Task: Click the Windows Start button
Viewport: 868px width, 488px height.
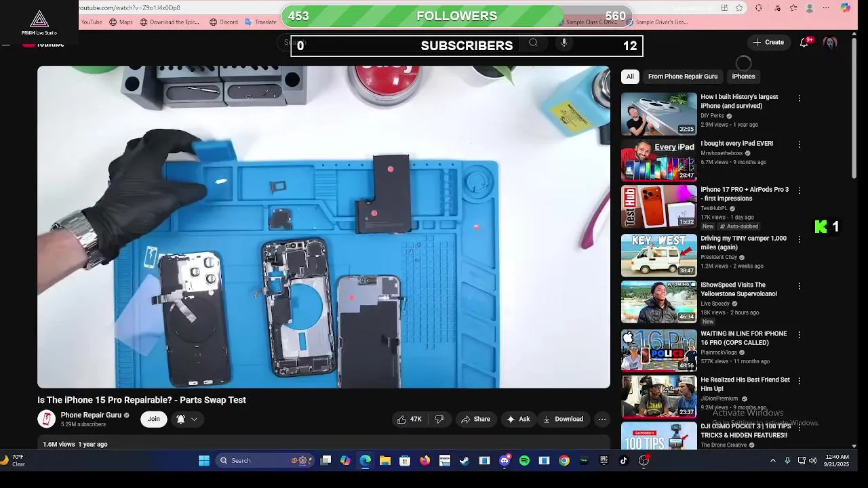Action: point(204,461)
